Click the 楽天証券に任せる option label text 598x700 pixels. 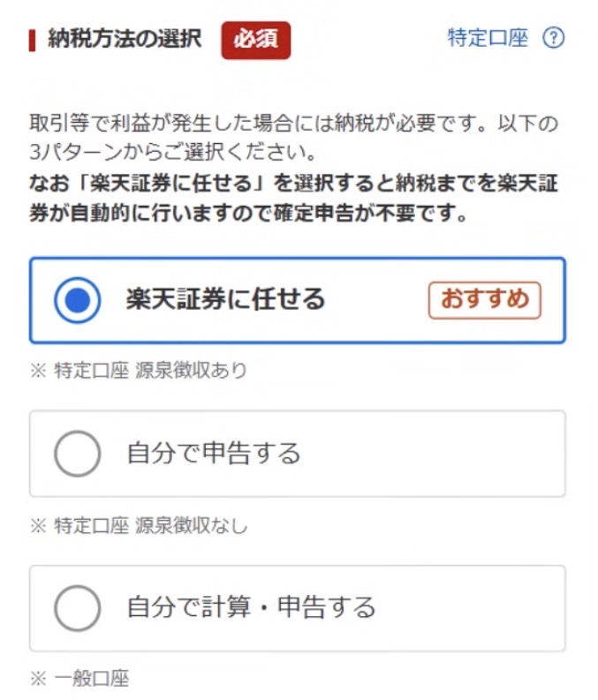(225, 300)
